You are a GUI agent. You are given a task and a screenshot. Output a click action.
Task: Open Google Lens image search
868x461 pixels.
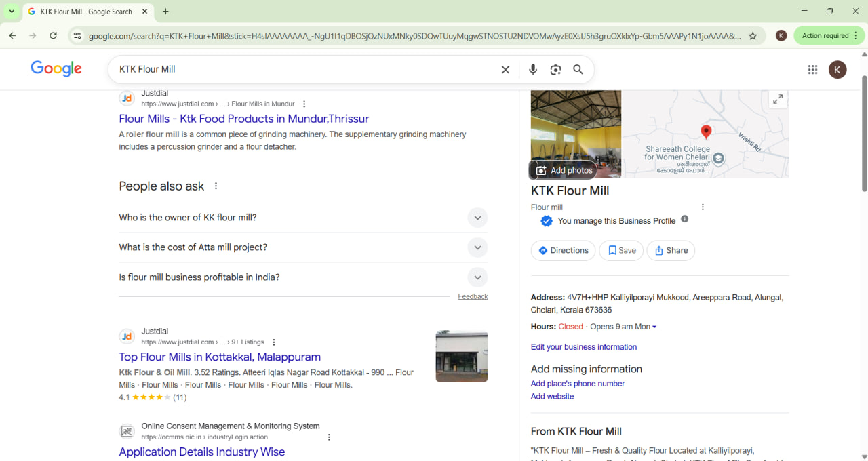pyautogui.click(x=555, y=69)
